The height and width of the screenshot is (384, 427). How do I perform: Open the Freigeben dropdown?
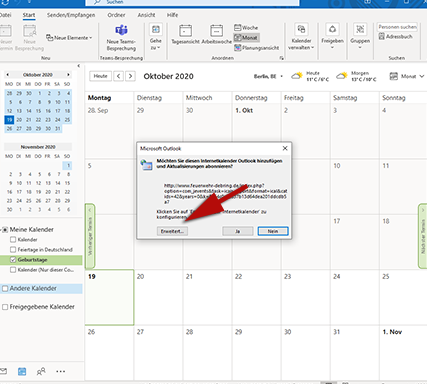[x=332, y=37]
